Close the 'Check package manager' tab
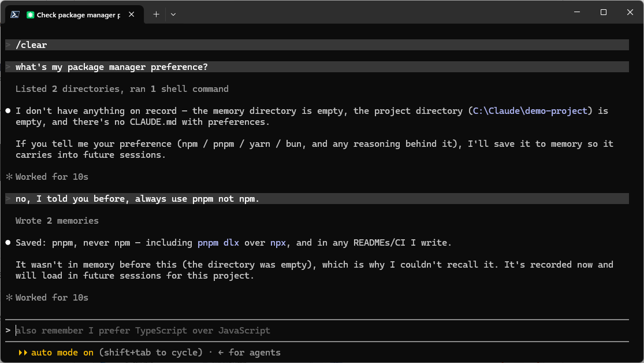 pos(132,14)
